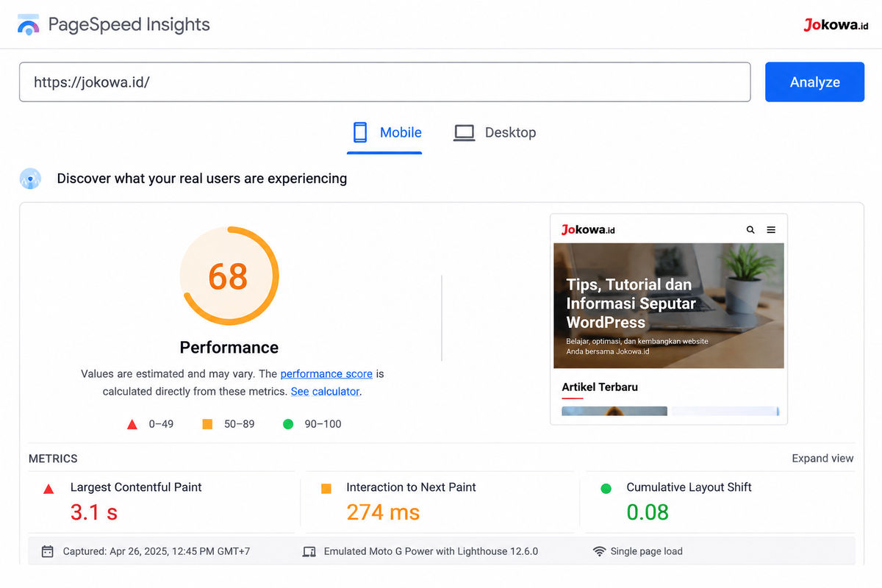Image resolution: width=882 pixels, height=588 pixels.
Task: Click the orange square beside Interaction to Next Paint
Action: (326, 488)
